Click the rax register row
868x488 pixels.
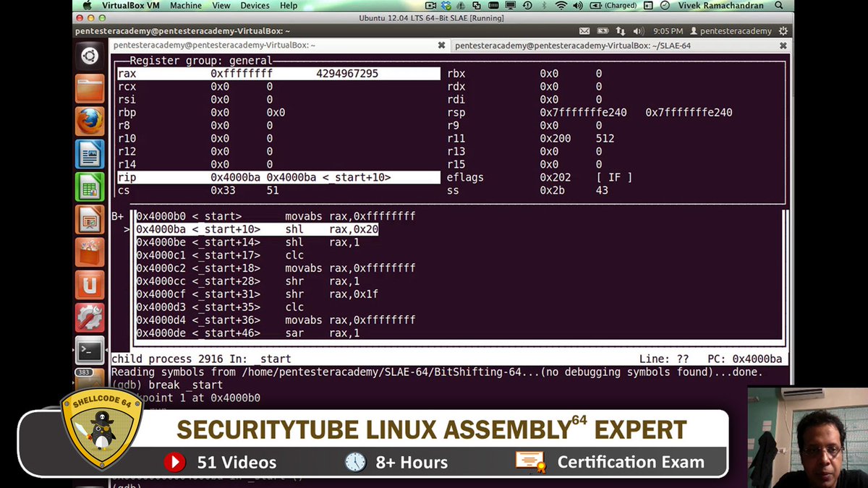[x=278, y=74]
